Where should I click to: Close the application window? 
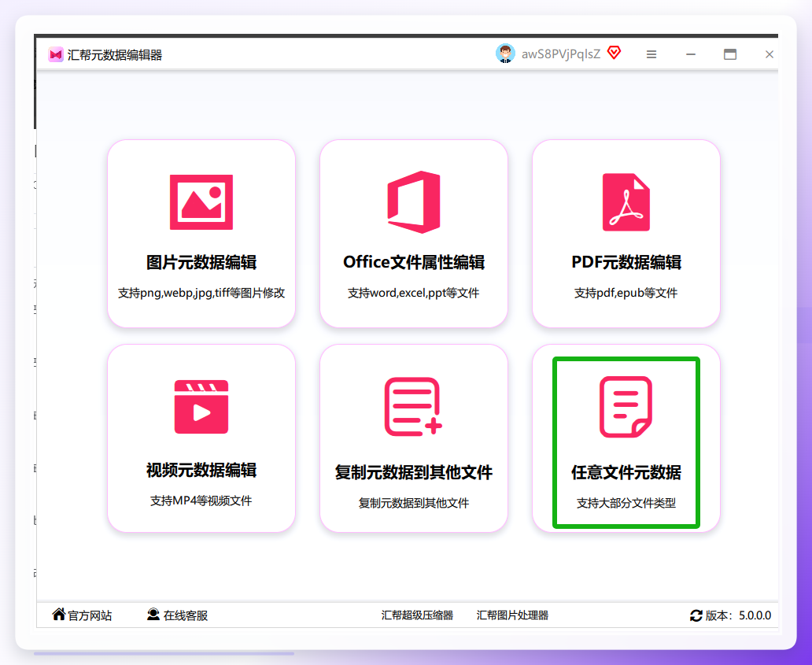[x=770, y=54]
